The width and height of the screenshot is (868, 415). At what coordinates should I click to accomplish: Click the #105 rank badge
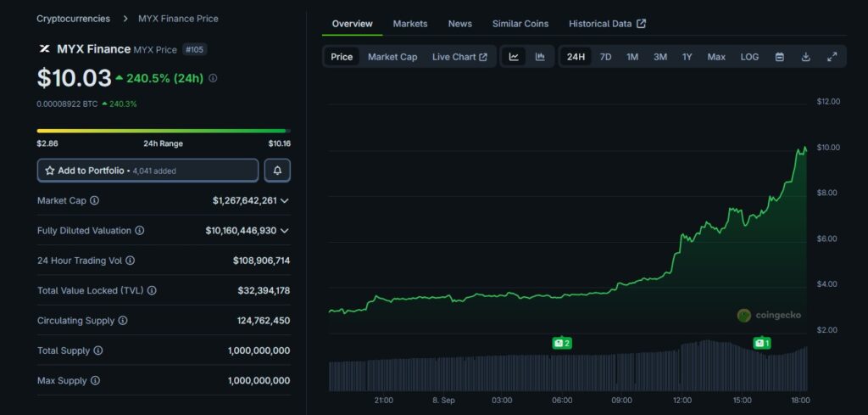pos(194,49)
